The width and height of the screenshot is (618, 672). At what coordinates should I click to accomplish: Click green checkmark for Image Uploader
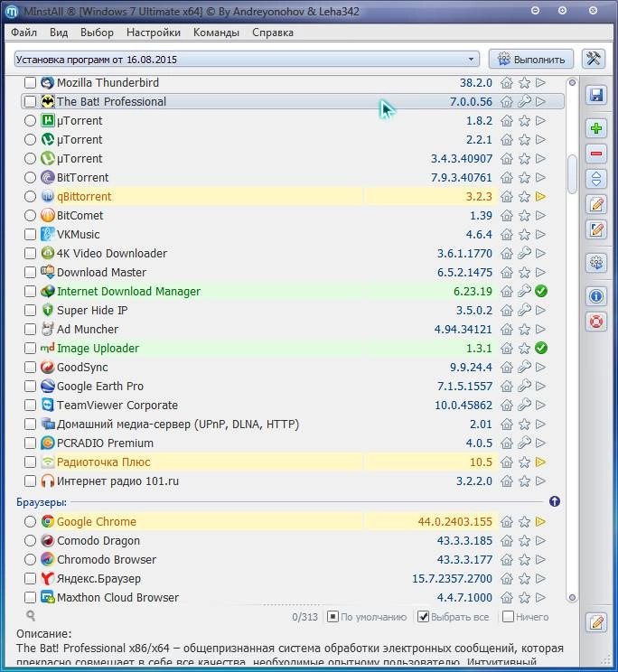click(541, 348)
